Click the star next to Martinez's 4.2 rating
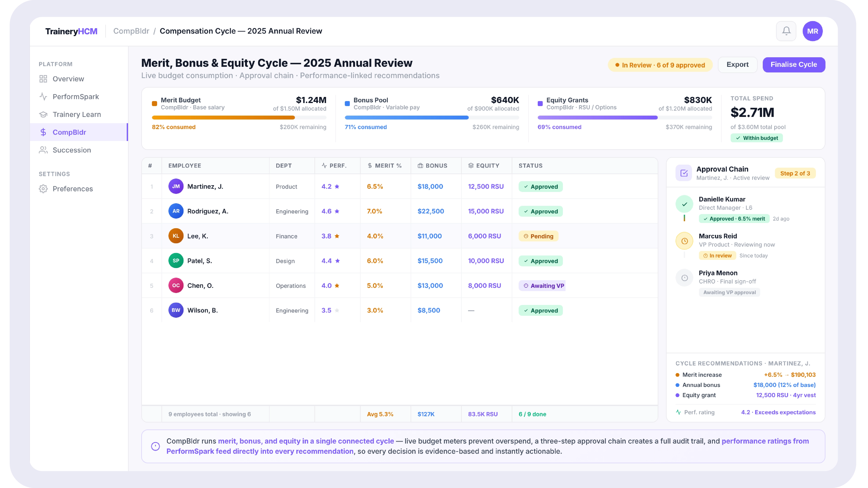This screenshot has height=488, width=868. [x=337, y=187]
